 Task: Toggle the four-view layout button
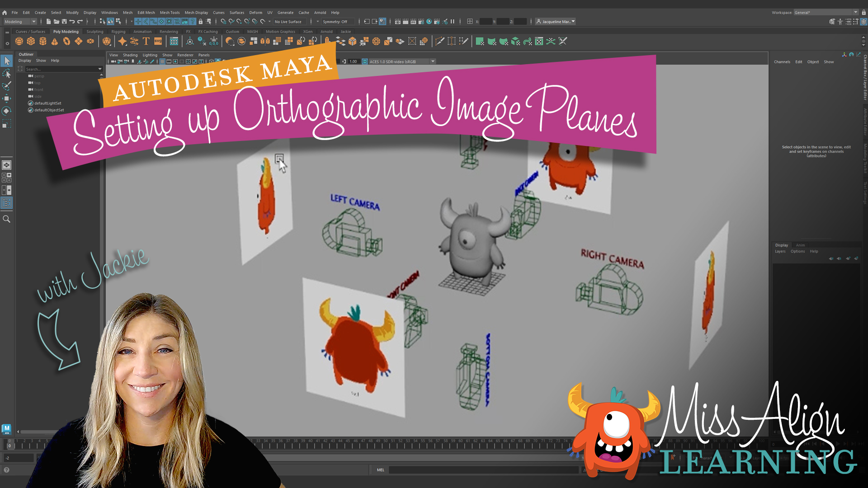pos(7,178)
